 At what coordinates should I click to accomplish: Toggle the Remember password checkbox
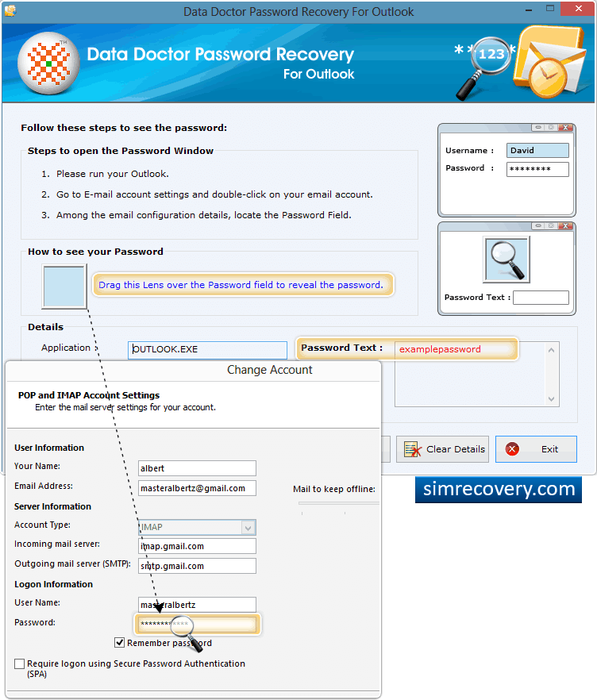coord(119,642)
